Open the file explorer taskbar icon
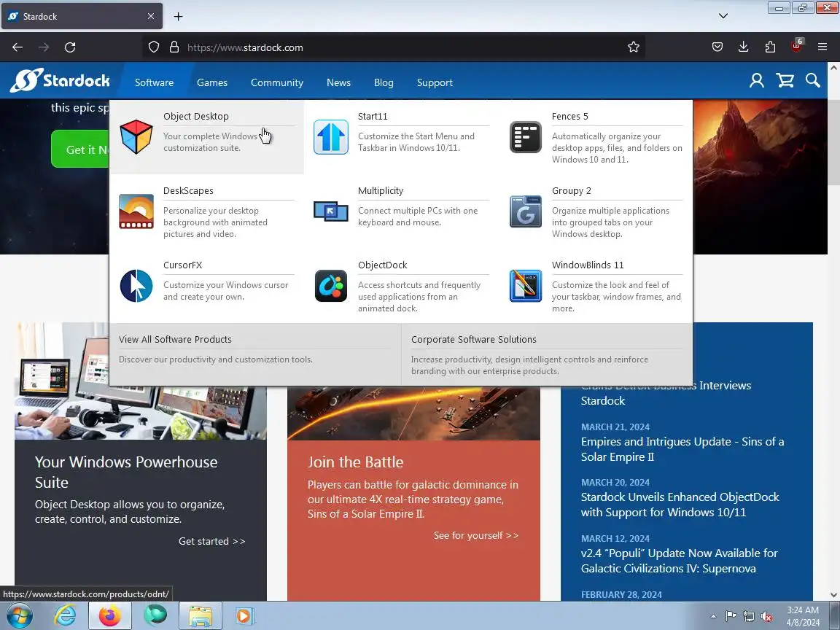This screenshot has width=840, height=630. (200, 616)
